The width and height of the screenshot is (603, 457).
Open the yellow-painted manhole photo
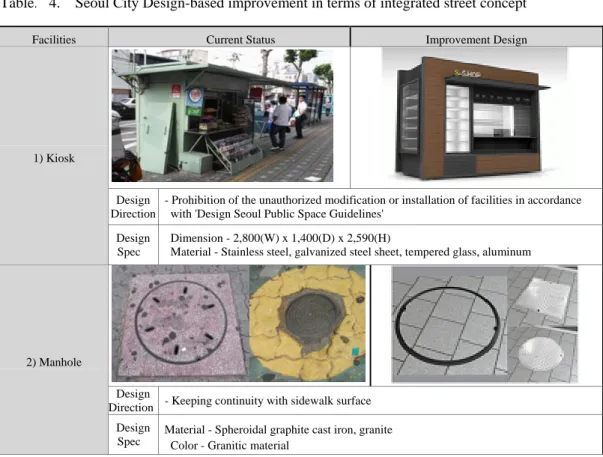coord(308,323)
